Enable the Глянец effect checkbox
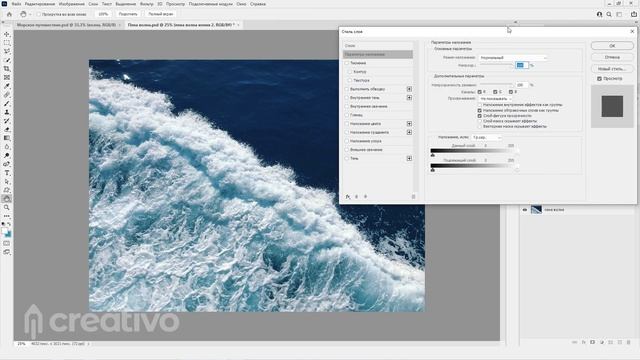Viewport: 640px width, 360px height. (347, 115)
